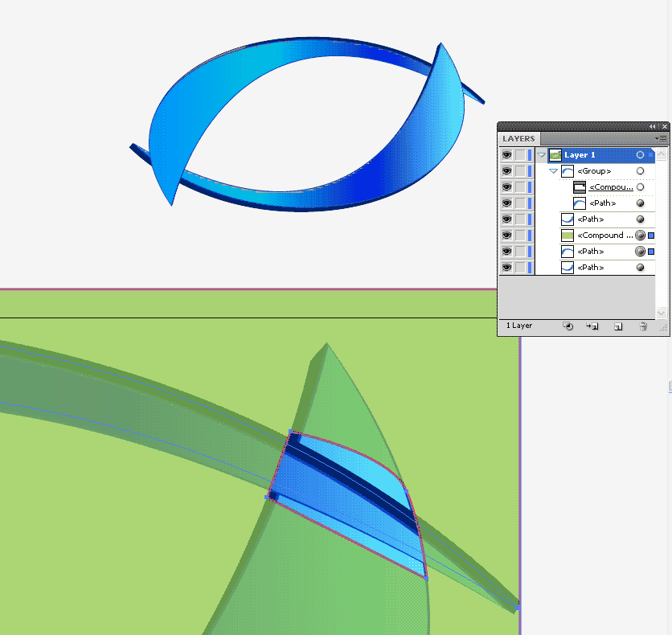Click the <Group> thumbnail

[x=568, y=171]
